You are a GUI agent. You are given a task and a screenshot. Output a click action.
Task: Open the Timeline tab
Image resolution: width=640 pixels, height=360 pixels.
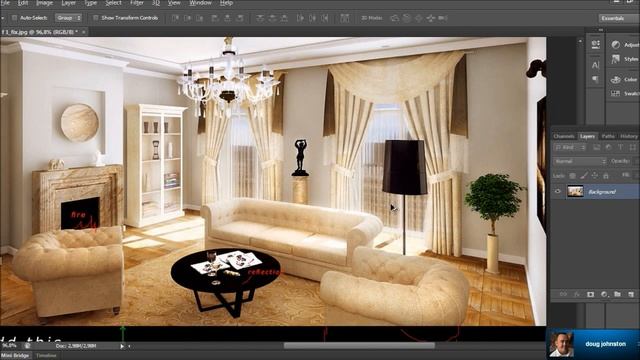46,356
